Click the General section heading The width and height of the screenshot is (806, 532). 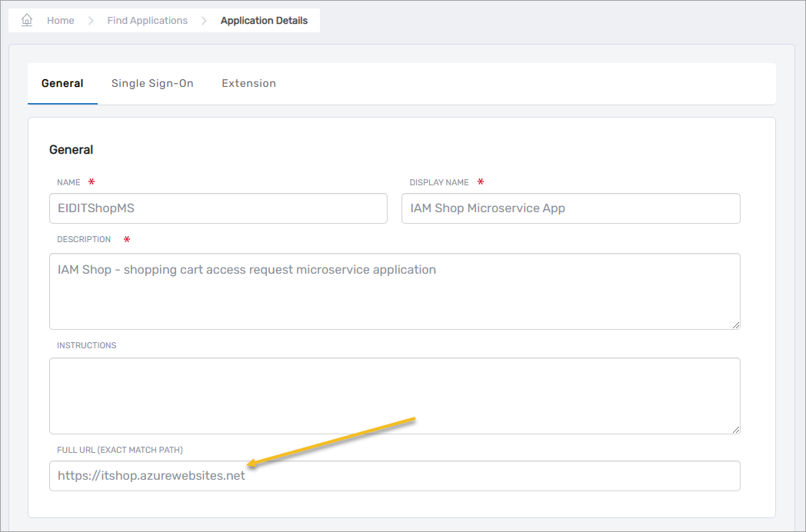(x=71, y=150)
